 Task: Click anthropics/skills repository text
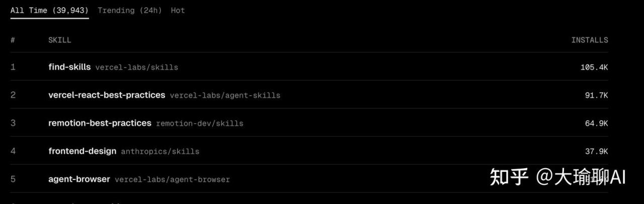tap(160, 152)
